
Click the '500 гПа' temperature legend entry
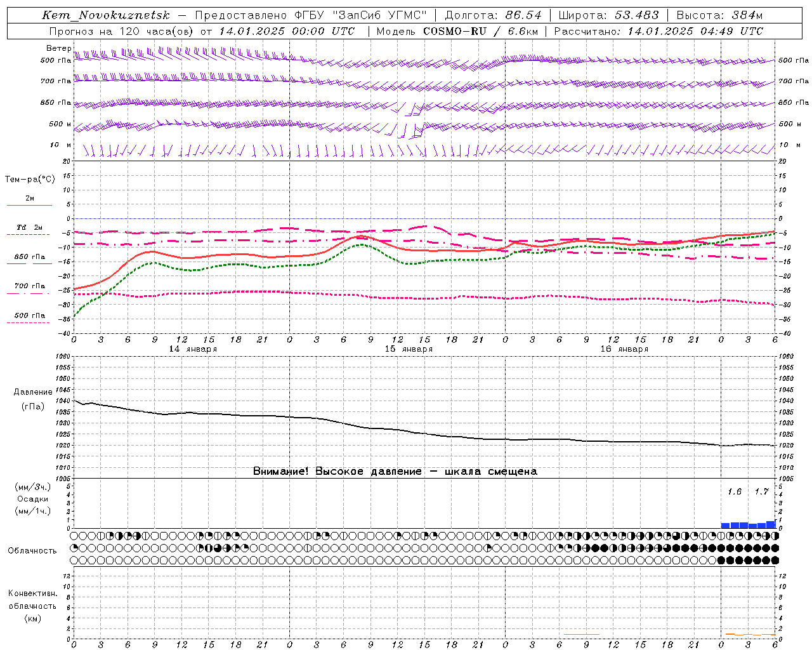click(x=29, y=315)
